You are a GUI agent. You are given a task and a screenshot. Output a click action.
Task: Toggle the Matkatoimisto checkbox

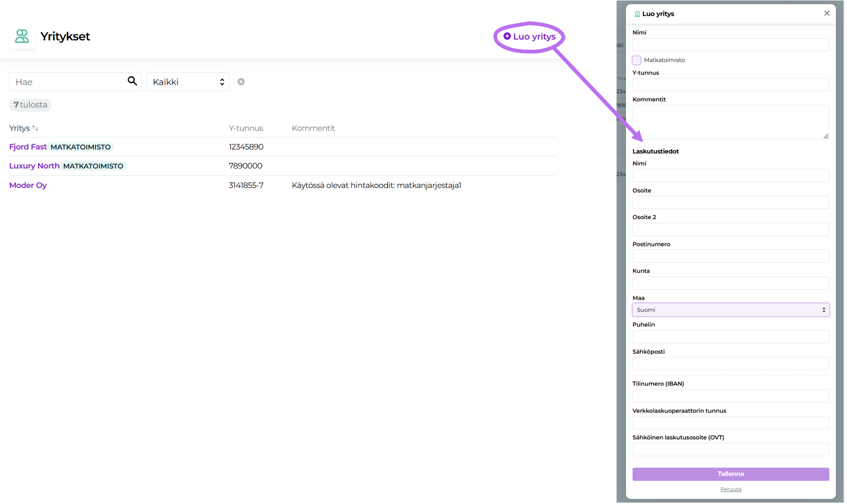(x=637, y=60)
